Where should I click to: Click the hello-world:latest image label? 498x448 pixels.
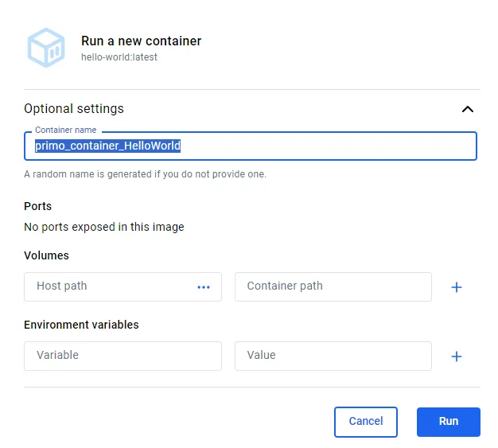tap(119, 57)
